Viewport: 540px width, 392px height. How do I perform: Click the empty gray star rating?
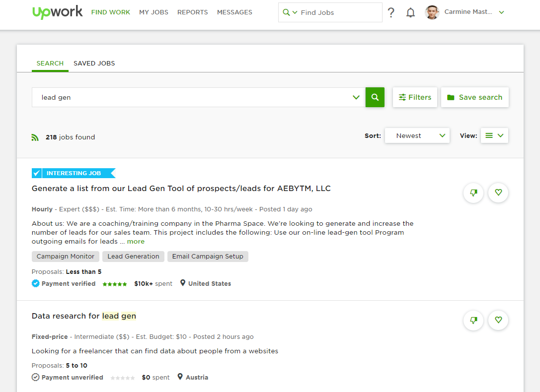123,378
